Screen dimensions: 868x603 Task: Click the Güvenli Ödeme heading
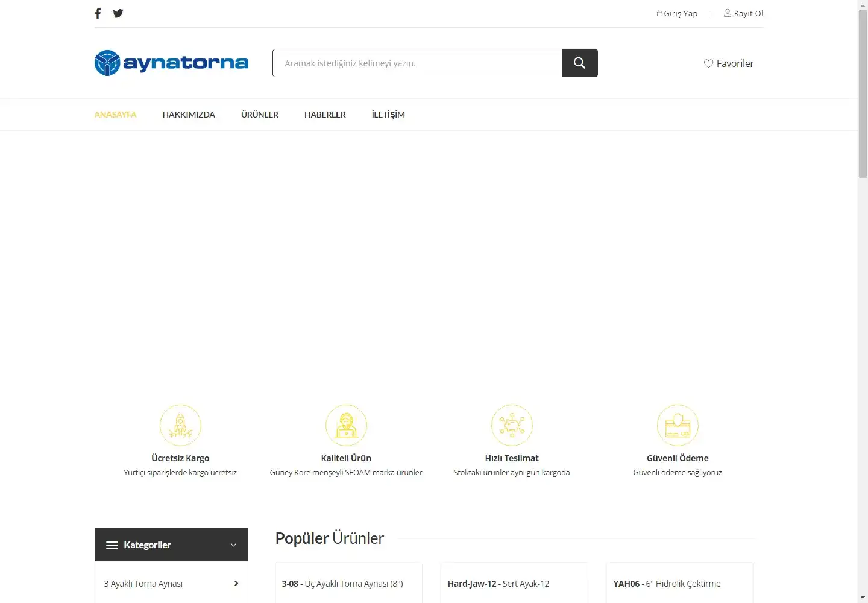pos(678,458)
